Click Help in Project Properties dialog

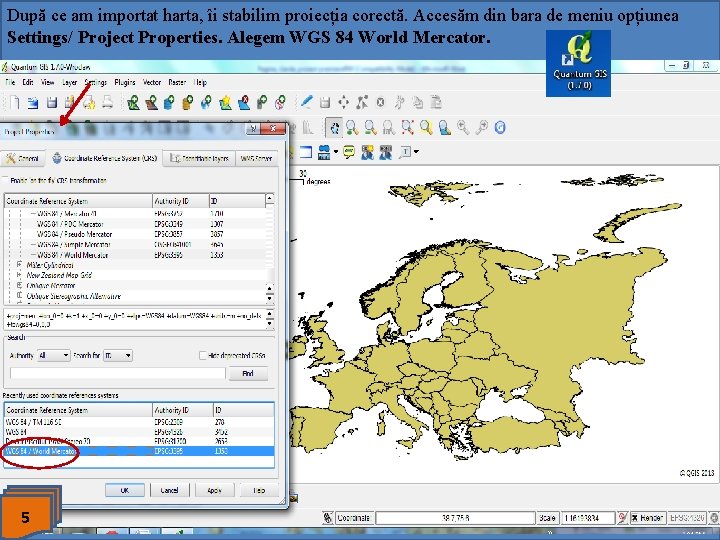coord(259,490)
